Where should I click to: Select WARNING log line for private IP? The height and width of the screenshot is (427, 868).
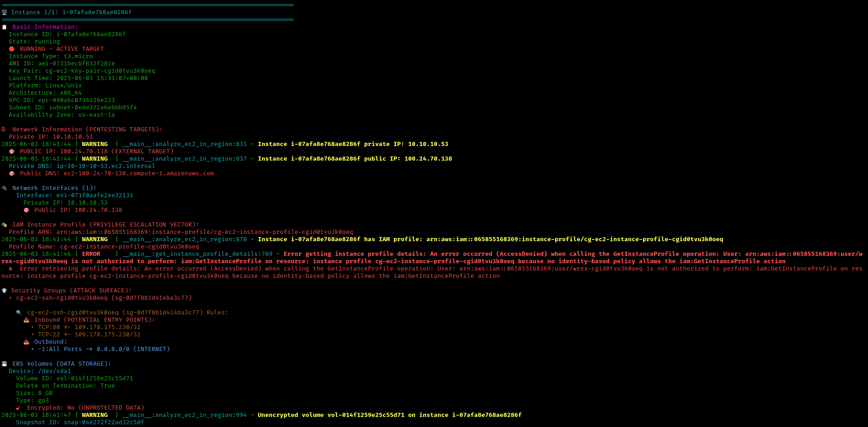point(225,144)
